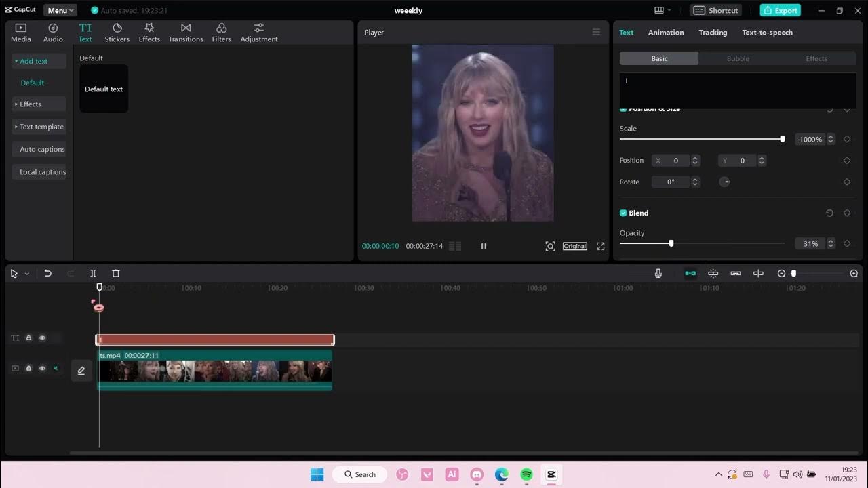Click the microphone record voiceover icon
868x488 pixels.
(658, 273)
